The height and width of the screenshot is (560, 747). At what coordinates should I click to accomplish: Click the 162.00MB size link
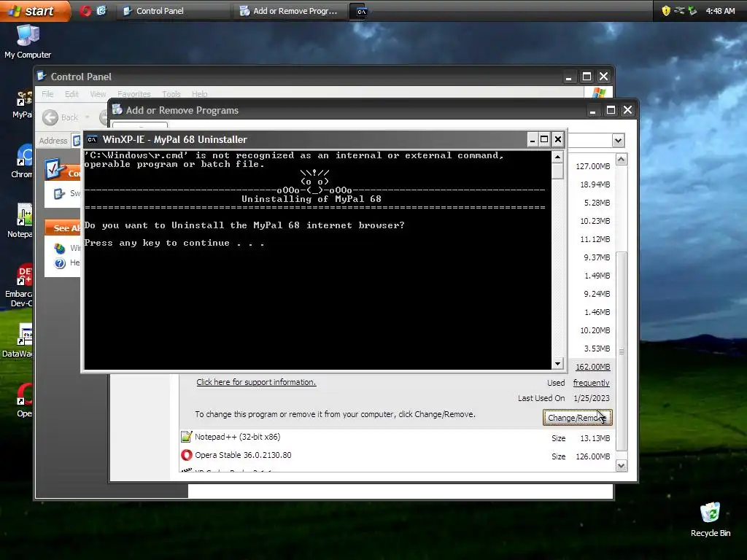point(592,367)
